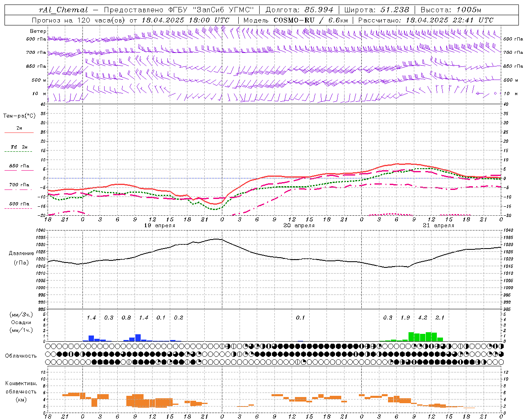The height and width of the screenshot is (420, 525).
Task: Select the '2м' temperature legend entry
Action: 19,128
